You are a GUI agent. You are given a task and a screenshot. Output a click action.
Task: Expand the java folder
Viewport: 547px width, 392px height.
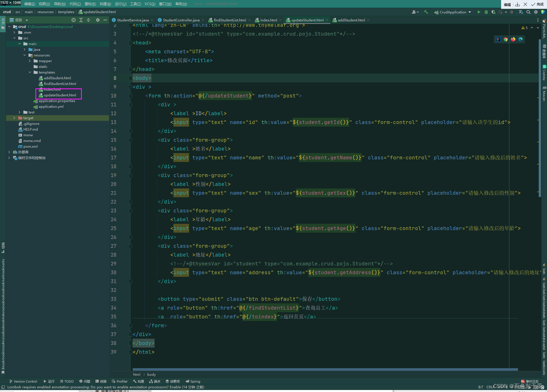click(x=25, y=49)
